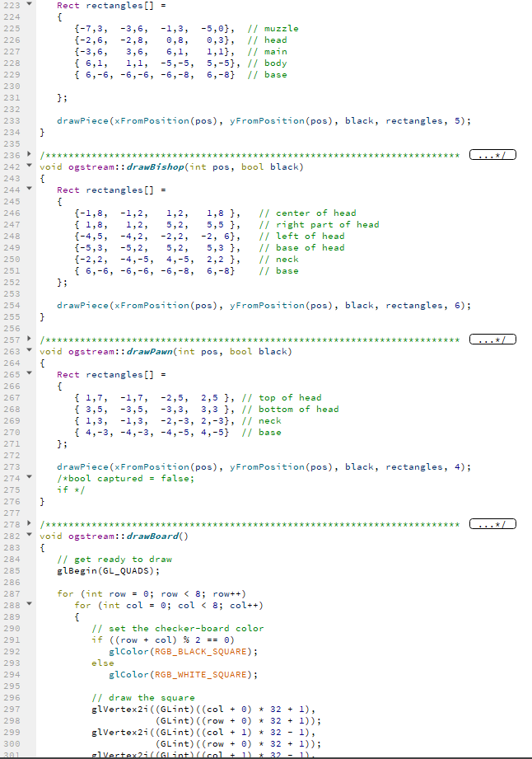Click the drawBoard function name
This screenshot has height=759, width=532.
pyautogui.click(x=152, y=536)
